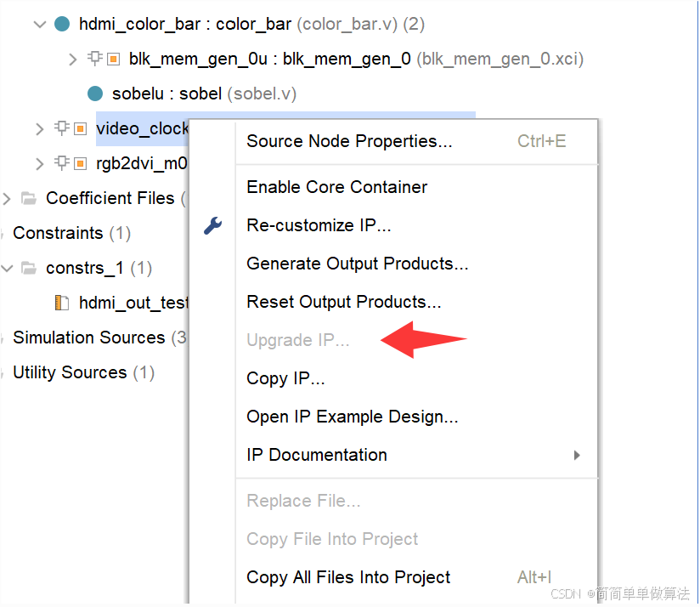Image resolution: width=700 pixels, height=607 pixels.
Task: Select the Coefficient Files tree entry
Action: pos(116,198)
